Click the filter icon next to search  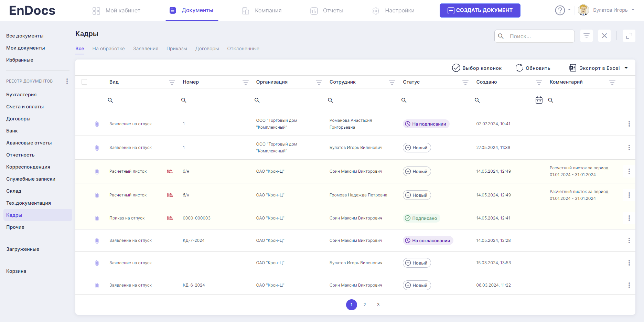587,36
